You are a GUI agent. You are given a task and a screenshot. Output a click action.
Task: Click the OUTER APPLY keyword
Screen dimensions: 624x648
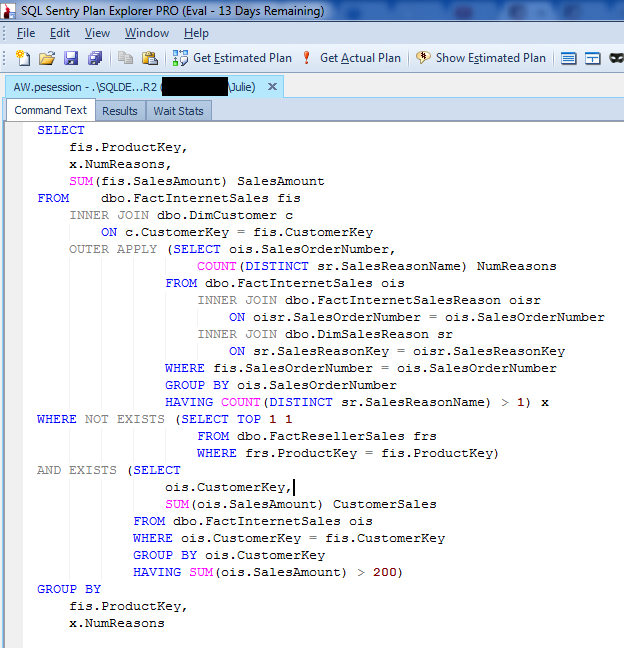(x=113, y=249)
